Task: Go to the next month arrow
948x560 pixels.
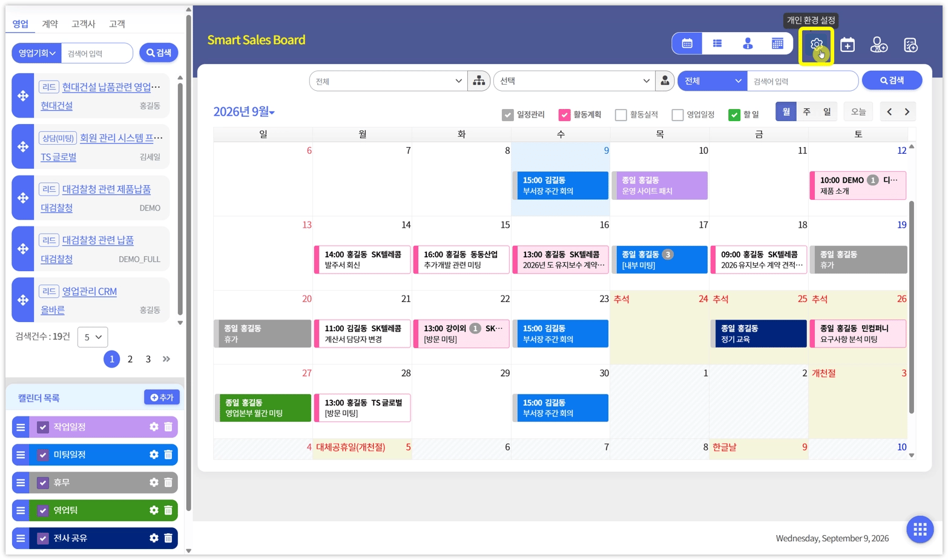Action: click(x=907, y=111)
